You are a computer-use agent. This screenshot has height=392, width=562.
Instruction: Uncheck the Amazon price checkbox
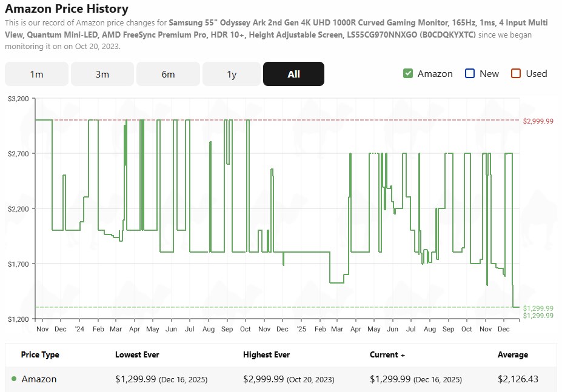click(x=408, y=73)
